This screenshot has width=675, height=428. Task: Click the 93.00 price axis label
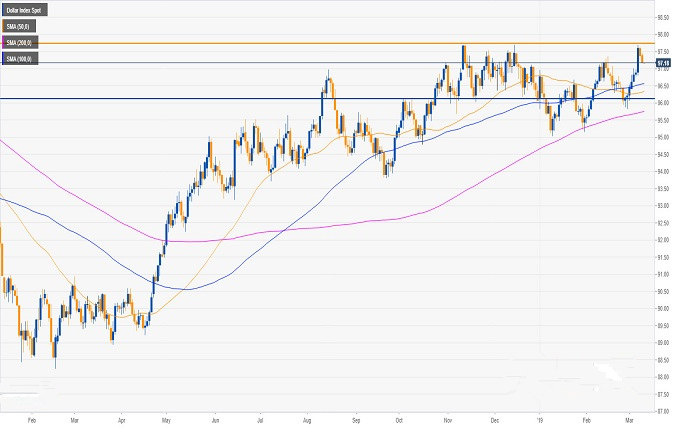(x=663, y=206)
